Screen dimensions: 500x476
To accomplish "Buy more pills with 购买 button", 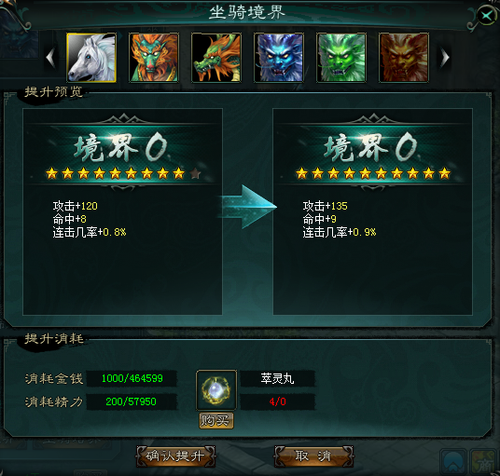I will tap(216, 421).
